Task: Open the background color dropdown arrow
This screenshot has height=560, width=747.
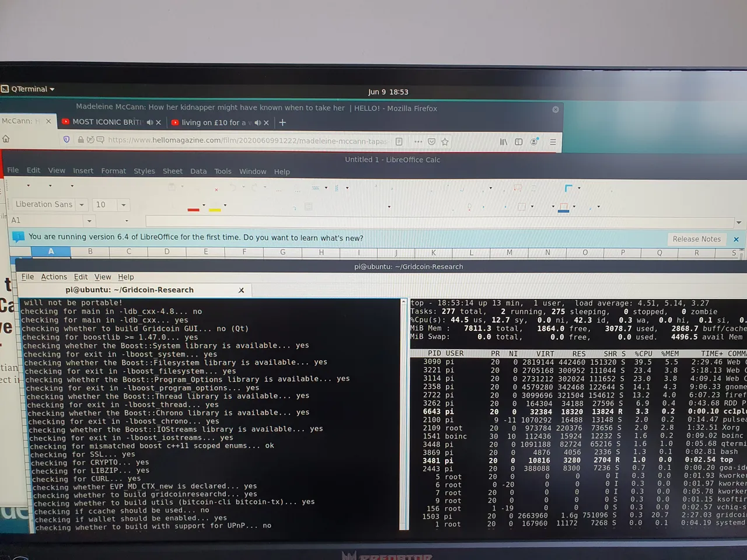Action: (x=574, y=206)
